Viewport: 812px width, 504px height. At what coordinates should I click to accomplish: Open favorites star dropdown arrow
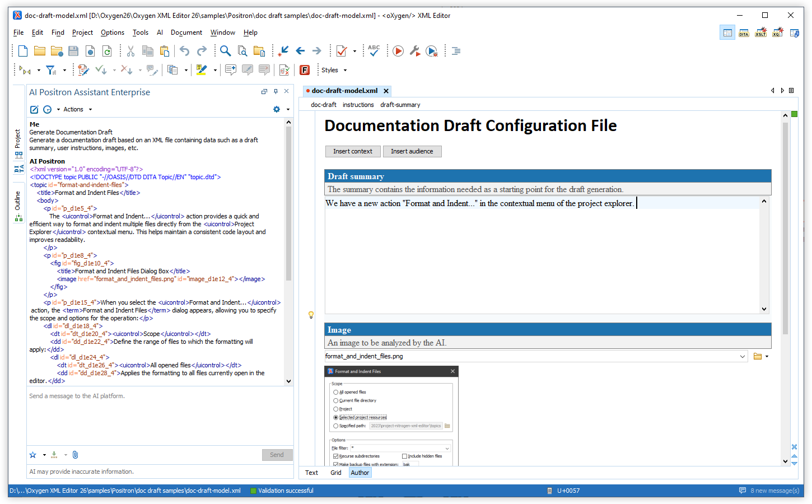pos(44,455)
